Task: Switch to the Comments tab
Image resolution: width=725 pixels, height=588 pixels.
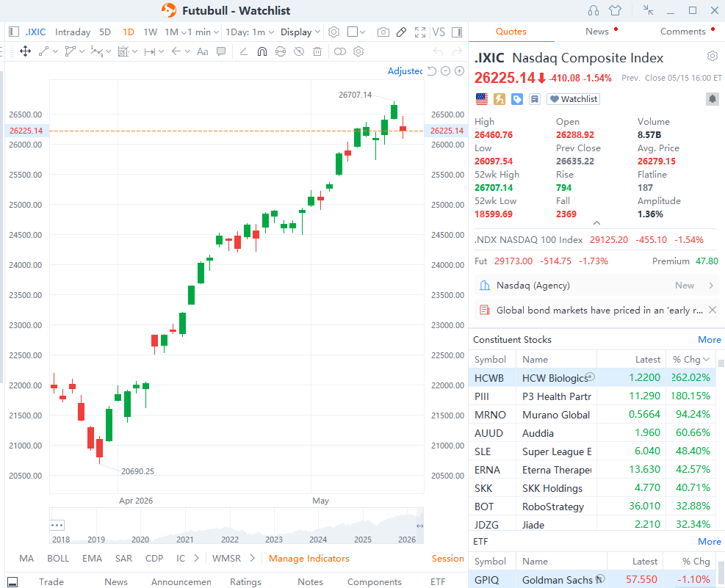Action: coord(682,32)
